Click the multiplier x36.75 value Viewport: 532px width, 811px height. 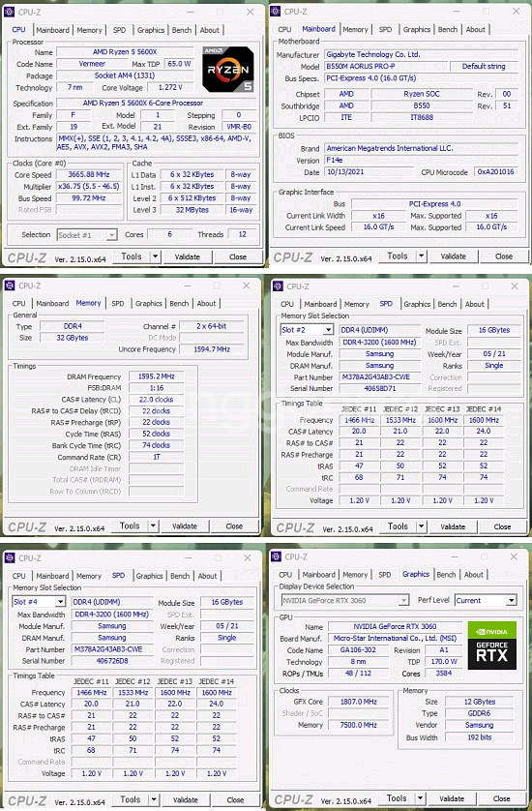click(x=89, y=187)
